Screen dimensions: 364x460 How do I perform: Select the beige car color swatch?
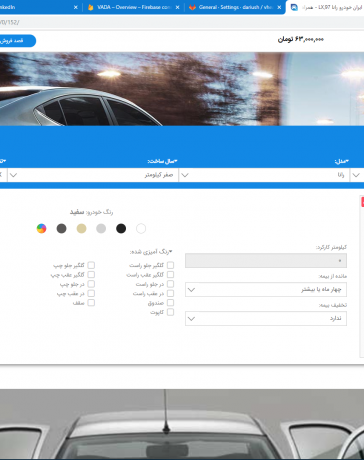(x=81, y=228)
